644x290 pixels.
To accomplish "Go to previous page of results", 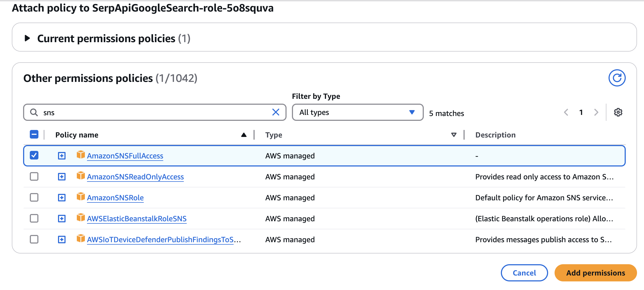I will (566, 112).
